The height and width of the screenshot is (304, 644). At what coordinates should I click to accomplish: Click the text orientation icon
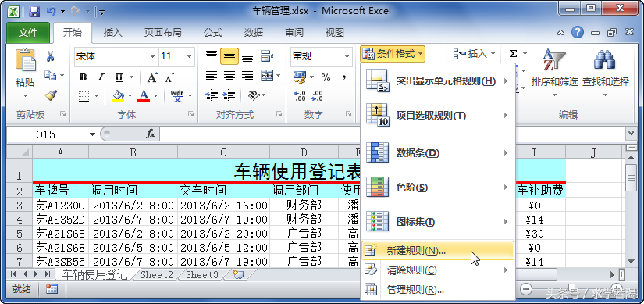tap(254, 95)
